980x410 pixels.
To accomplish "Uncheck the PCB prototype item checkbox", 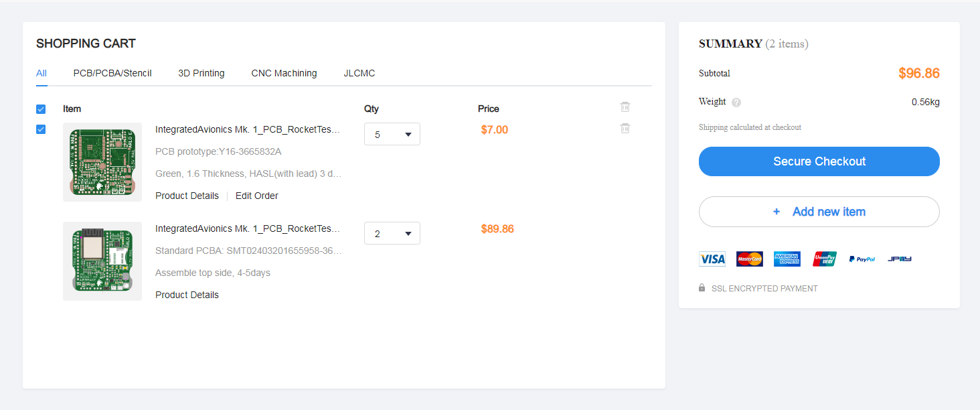I will pyautogui.click(x=41, y=129).
